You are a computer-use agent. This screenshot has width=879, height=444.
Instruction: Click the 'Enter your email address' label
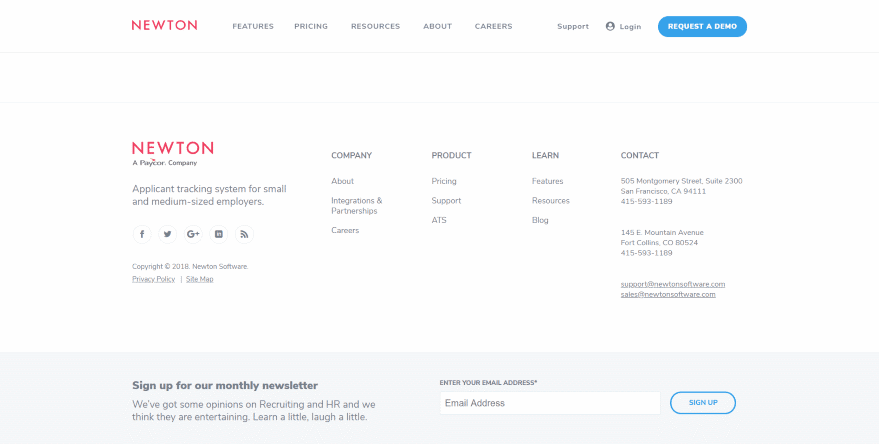coord(488,382)
